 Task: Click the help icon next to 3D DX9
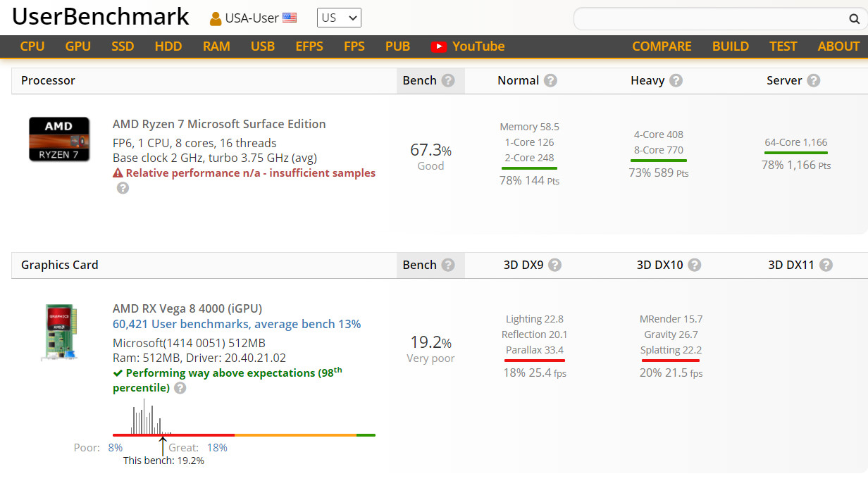pyautogui.click(x=554, y=265)
